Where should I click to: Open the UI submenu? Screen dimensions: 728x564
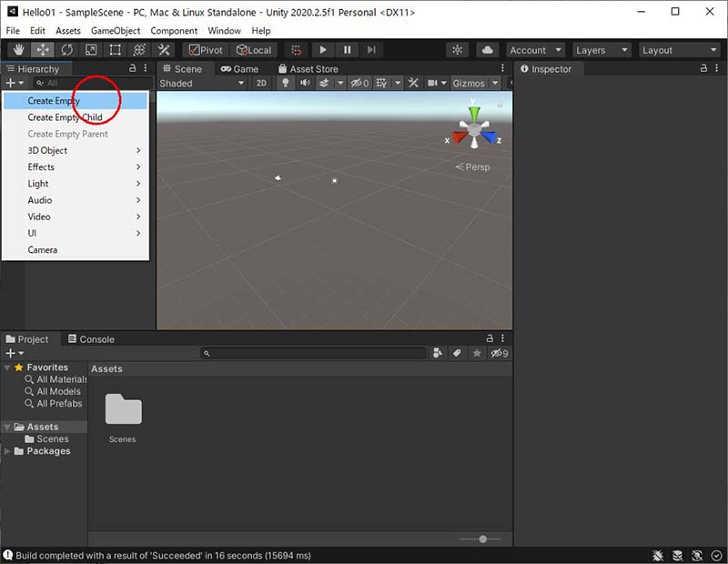(x=76, y=233)
